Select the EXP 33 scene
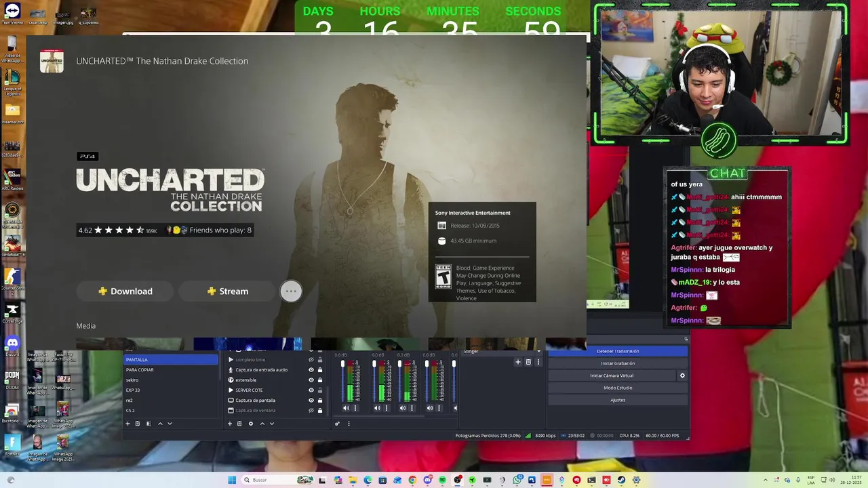Screen dimensions: 868x488 pos(171,390)
